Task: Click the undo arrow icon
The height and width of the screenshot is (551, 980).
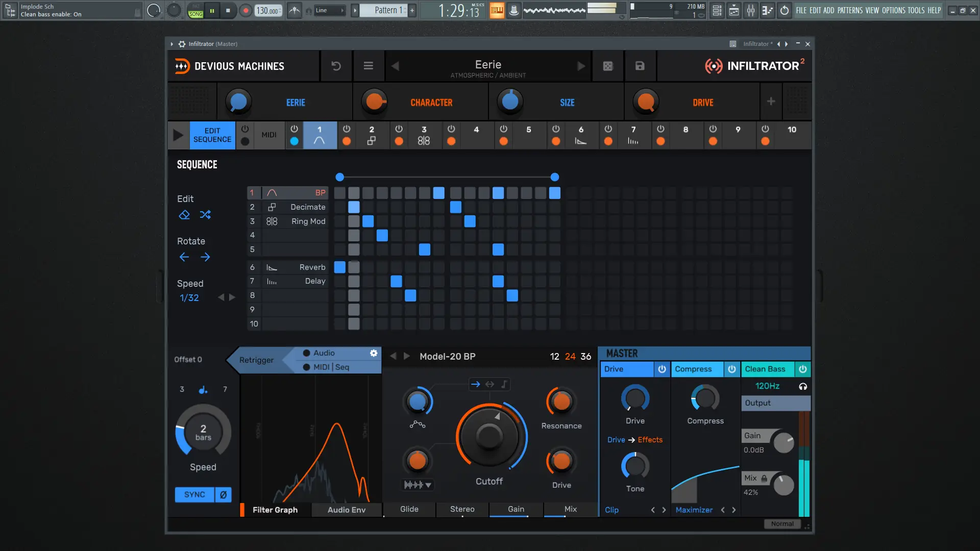Action: coord(336,66)
